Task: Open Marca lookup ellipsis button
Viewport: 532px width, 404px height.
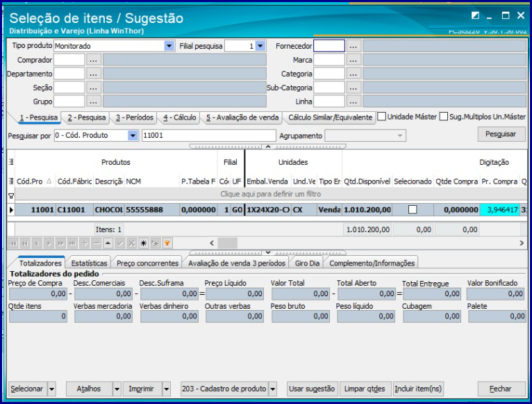Action: (354, 60)
